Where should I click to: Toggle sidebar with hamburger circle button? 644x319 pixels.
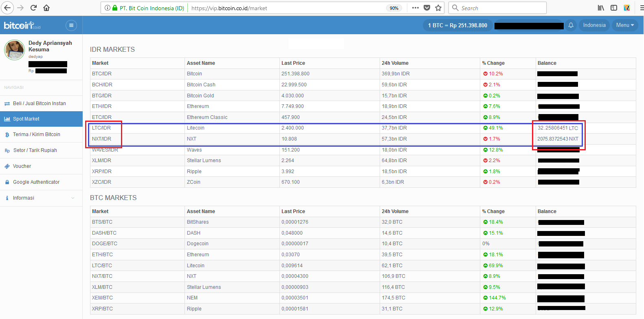point(71,25)
